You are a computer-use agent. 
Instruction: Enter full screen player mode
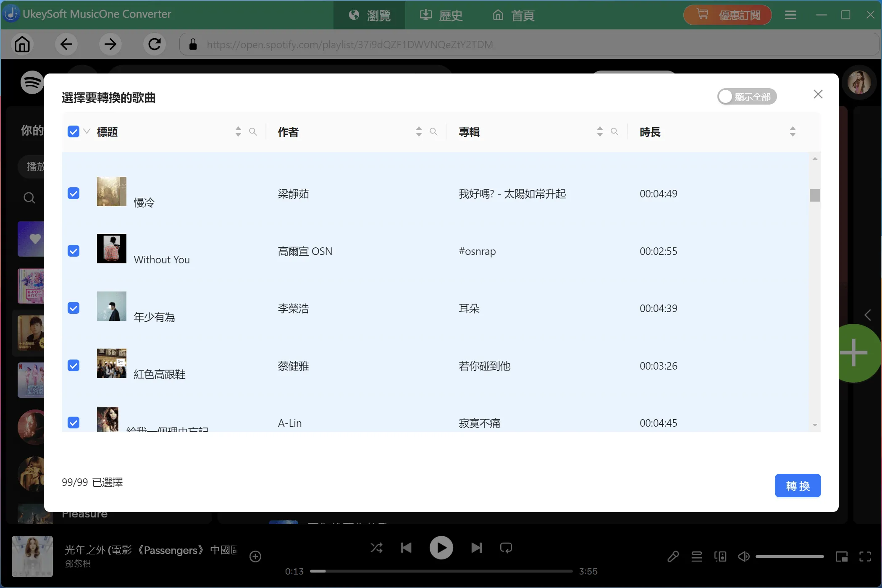tap(865, 556)
